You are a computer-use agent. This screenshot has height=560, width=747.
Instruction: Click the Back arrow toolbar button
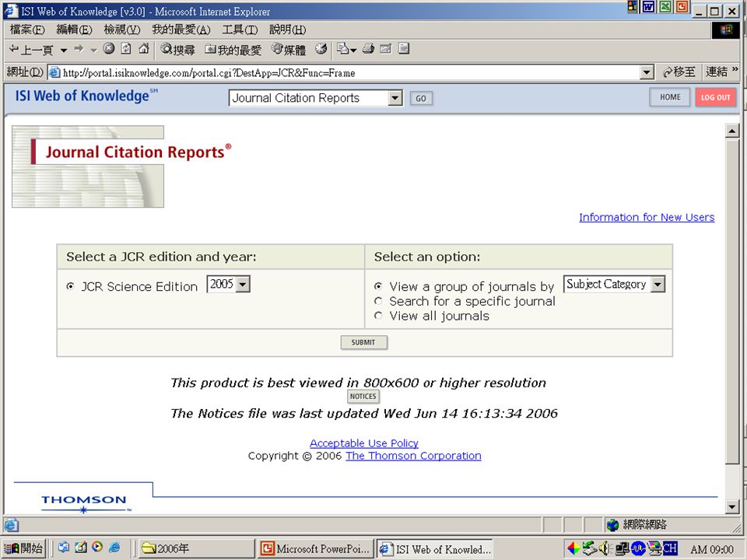[31, 50]
